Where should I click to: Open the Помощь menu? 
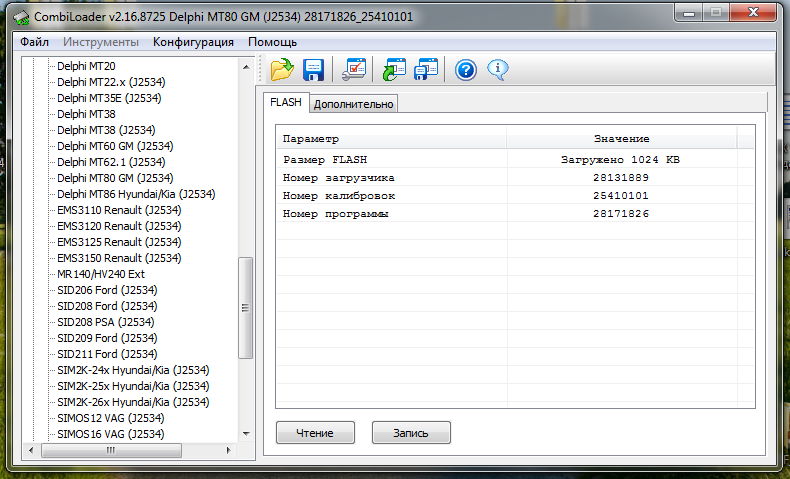click(x=272, y=42)
